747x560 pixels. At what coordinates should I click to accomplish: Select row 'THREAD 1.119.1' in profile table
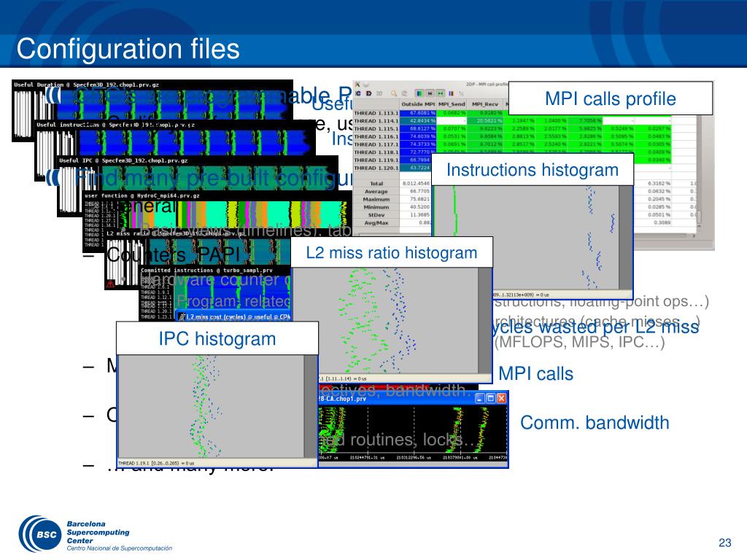(x=376, y=160)
